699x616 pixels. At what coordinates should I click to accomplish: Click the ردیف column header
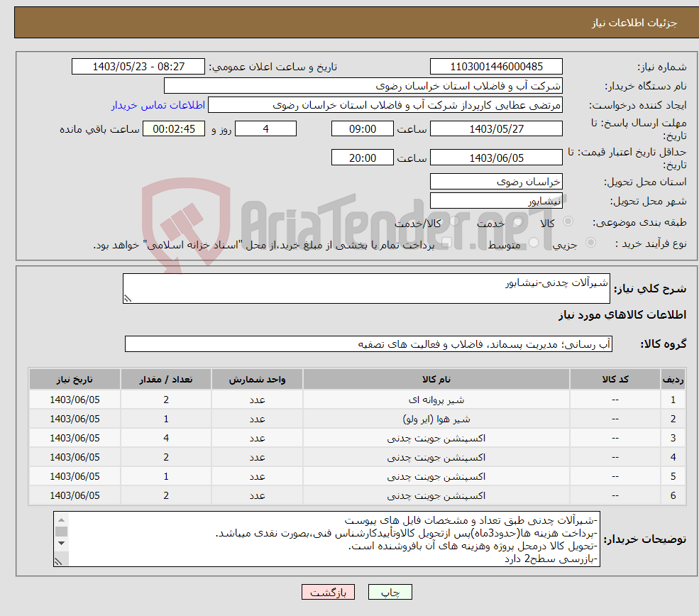(673, 379)
